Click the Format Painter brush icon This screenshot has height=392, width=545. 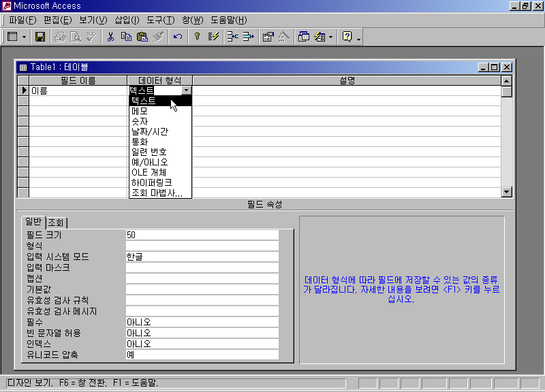pyautogui.click(x=158, y=37)
